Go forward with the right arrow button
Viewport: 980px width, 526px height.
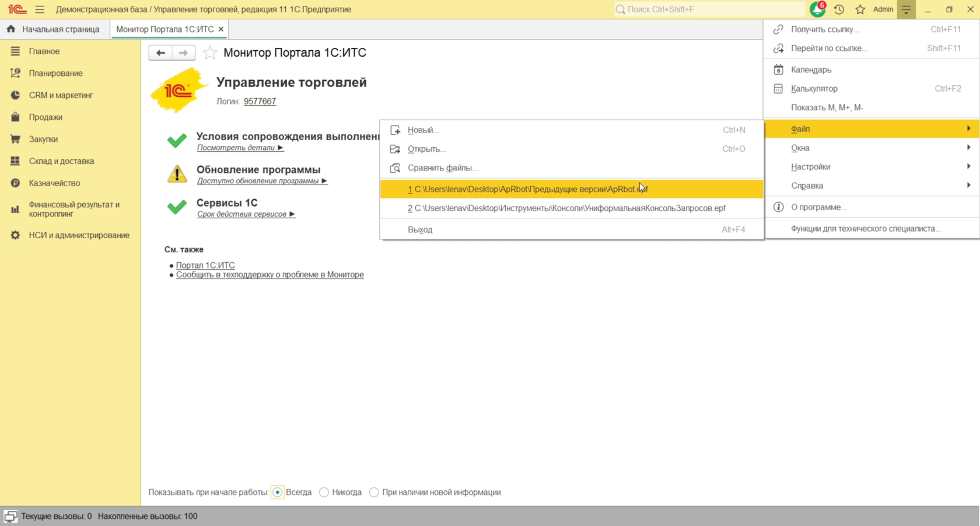(183, 53)
